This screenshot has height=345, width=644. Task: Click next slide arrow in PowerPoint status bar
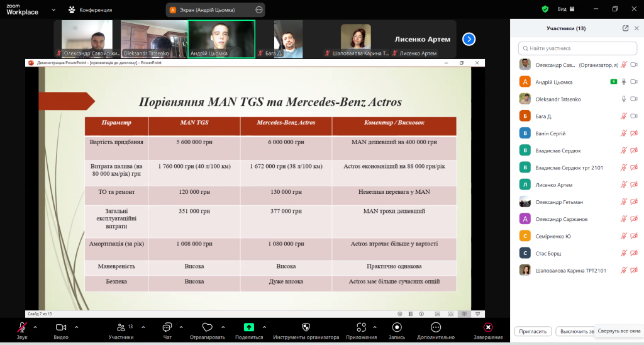(421, 314)
